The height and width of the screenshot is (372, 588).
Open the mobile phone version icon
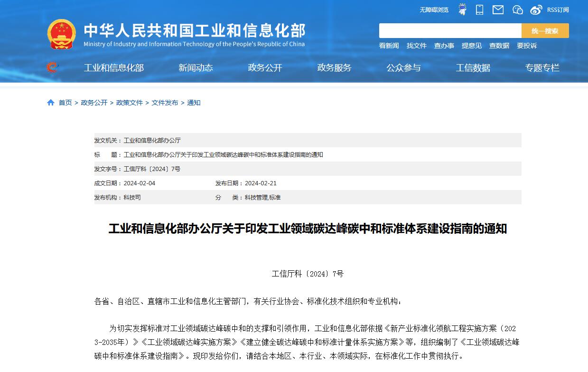(x=479, y=10)
